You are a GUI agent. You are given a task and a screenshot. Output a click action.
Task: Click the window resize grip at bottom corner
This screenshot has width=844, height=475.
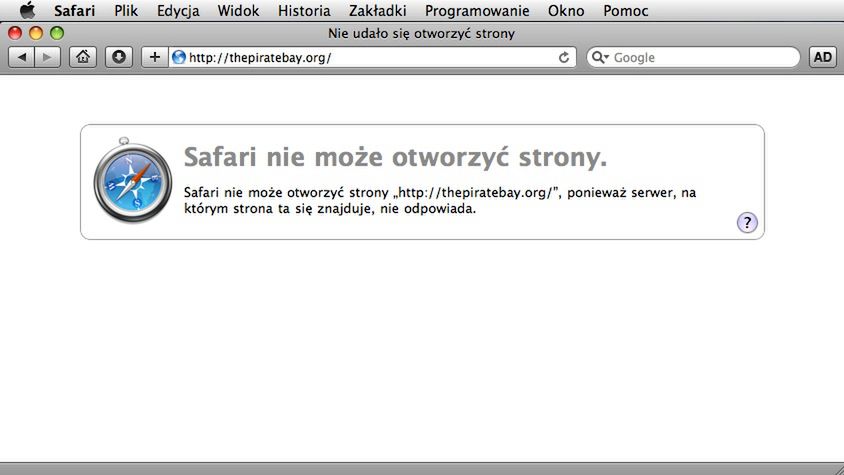click(x=838, y=469)
